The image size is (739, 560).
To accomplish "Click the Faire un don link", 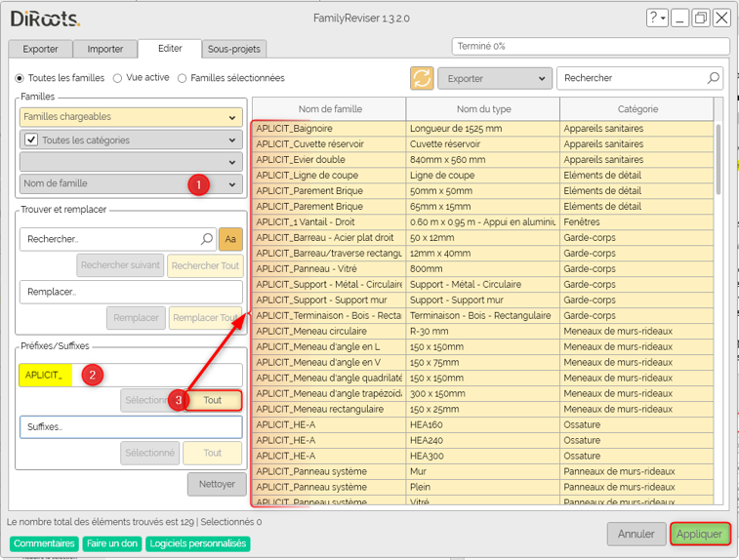I will point(112,543).
